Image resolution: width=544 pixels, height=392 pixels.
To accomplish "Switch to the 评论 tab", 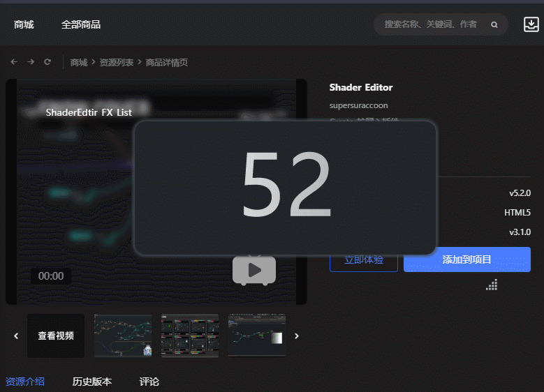I will (149, 382).
